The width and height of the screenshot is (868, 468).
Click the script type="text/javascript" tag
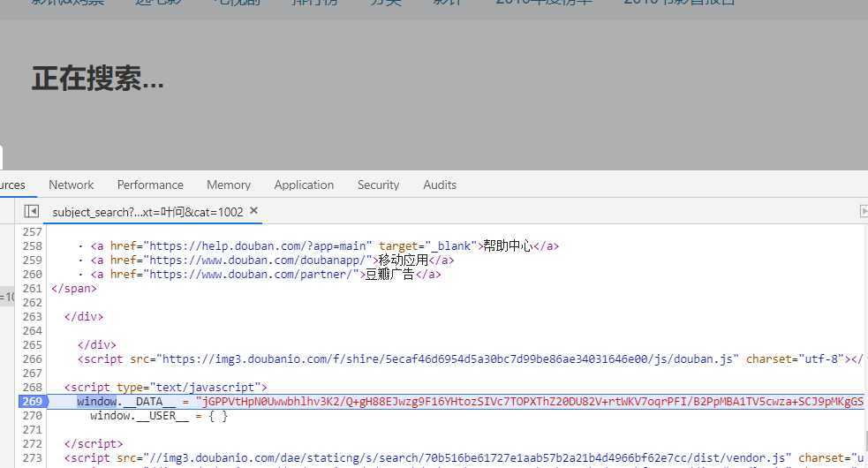165,387
